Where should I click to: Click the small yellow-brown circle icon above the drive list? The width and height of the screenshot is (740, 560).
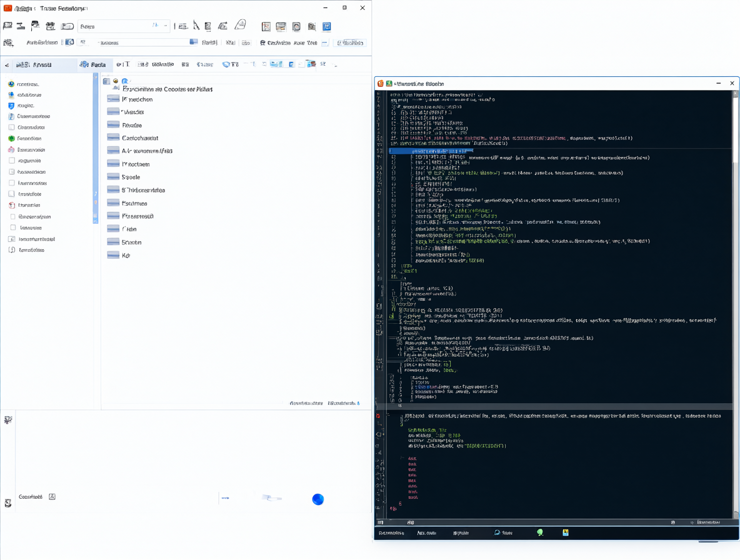116,81
